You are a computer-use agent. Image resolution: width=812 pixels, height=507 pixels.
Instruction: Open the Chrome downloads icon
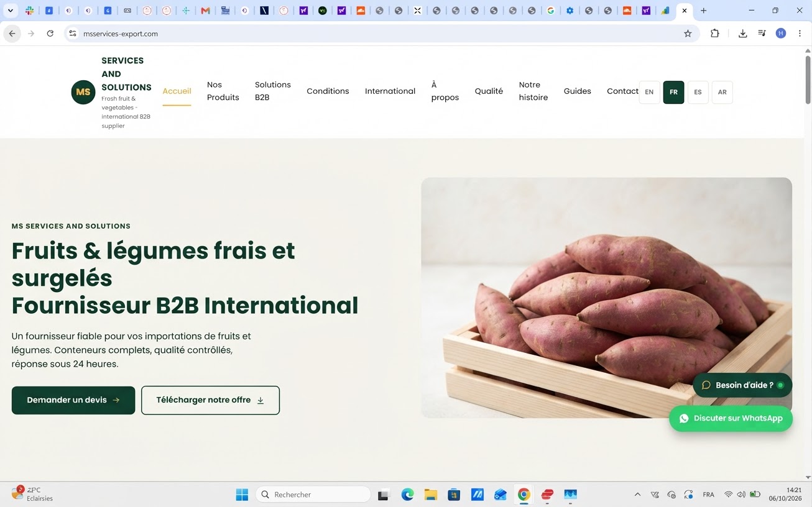(x=742, y=34)
